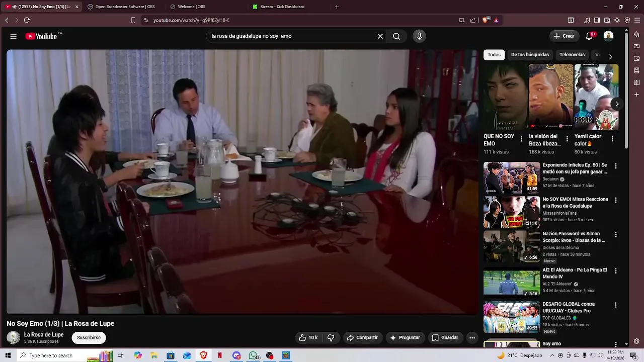Open Netflix from the taskbar

(220, 355)
